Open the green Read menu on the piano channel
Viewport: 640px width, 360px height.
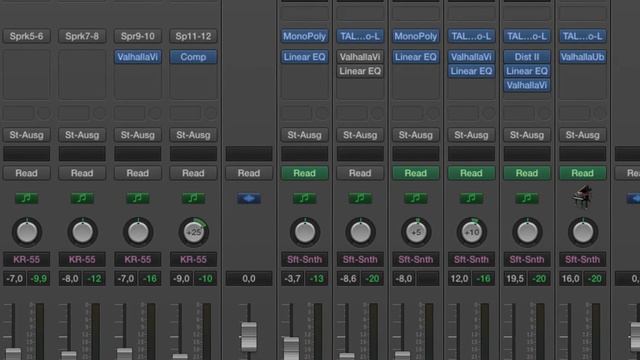pos(582,173)
